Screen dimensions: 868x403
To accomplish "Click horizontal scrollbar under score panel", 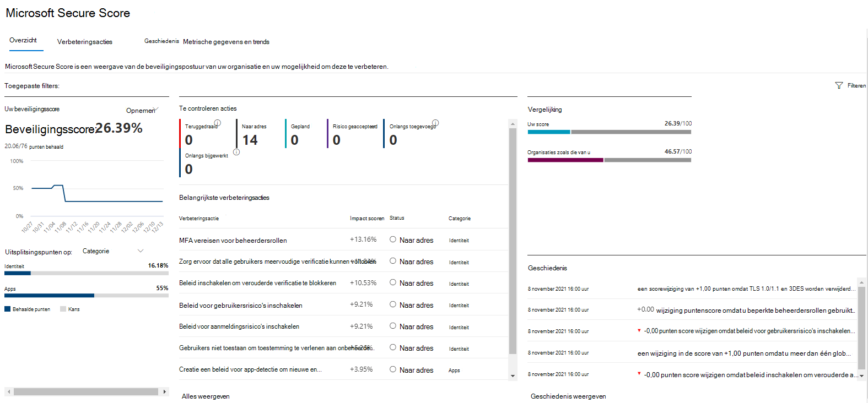I will [86, 391].
